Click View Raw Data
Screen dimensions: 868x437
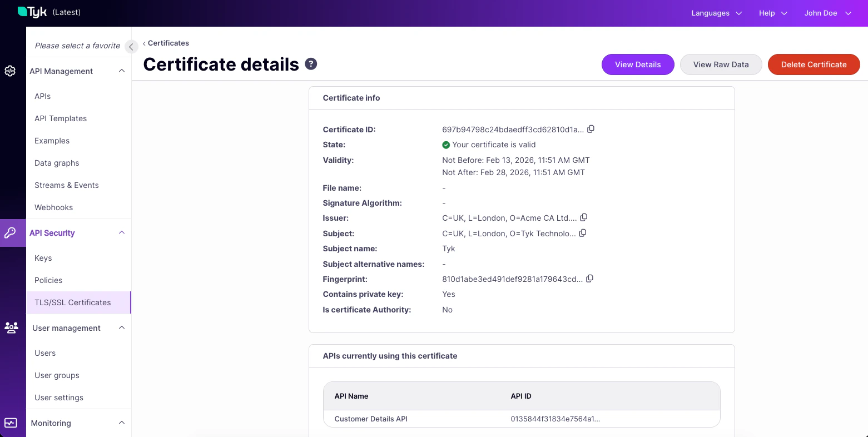click(721, 64)
